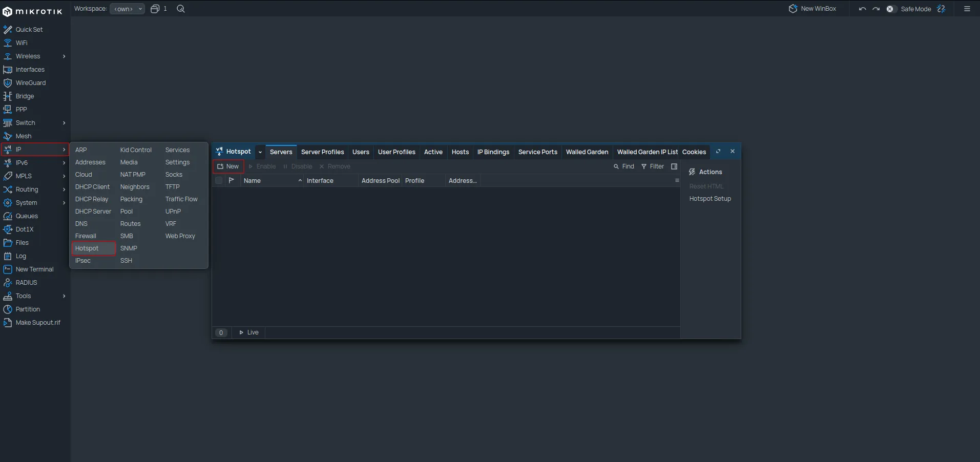Image resolution: width=980 pixels, height=462 pixels.
Task: Select Firewall in the IP submenu
Action: coord(86,236)
